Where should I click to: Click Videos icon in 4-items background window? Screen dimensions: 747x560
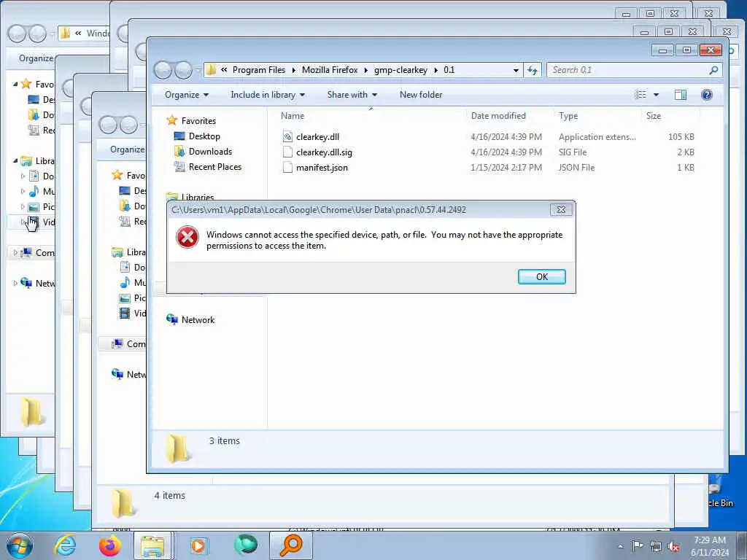(x=125, y=314)
